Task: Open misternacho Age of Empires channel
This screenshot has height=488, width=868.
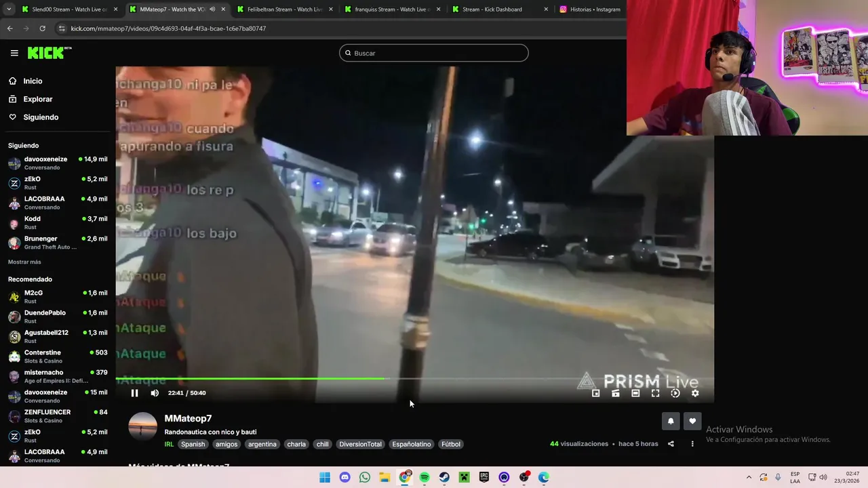Action: (58, 376)
